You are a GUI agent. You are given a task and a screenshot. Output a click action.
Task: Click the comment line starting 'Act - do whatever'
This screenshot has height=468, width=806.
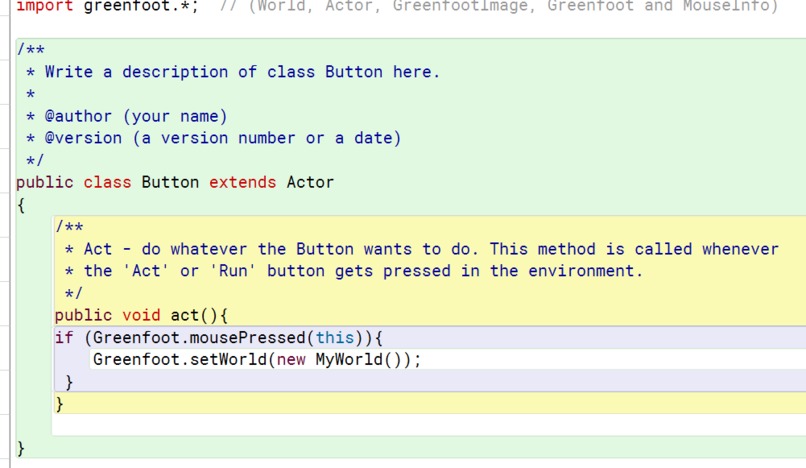(x=431, y=249)
